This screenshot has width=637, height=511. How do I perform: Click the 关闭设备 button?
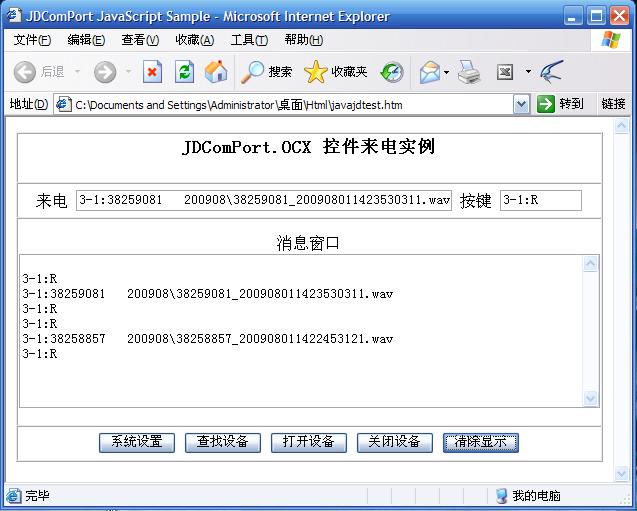coord(394,442)
